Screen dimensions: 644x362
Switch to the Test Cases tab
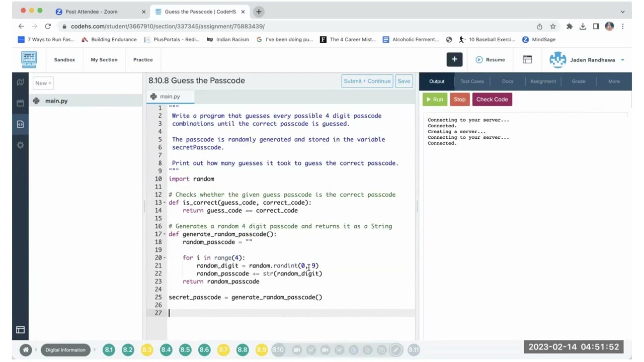coord(472,81)
